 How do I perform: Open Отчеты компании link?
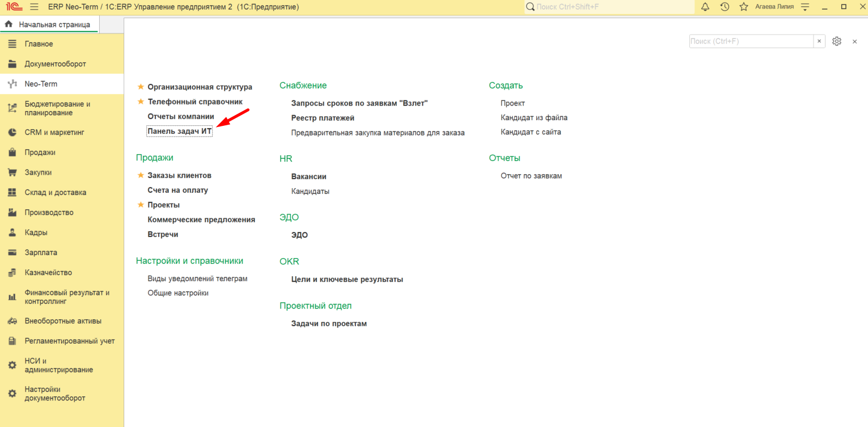click(181, 116)
